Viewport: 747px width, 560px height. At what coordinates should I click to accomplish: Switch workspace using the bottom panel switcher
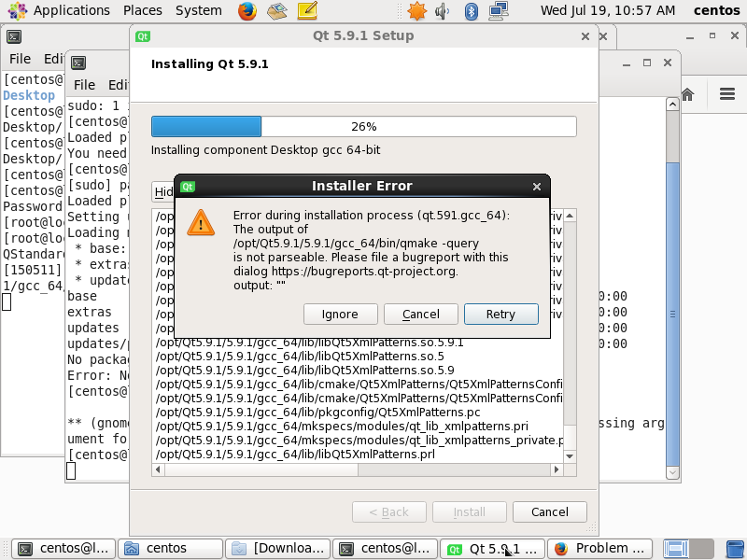688,549
